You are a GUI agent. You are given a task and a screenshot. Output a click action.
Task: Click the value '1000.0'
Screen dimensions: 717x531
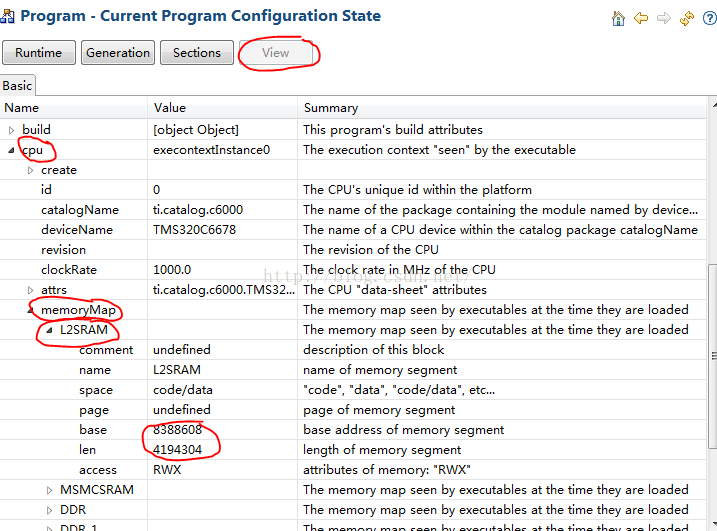click(x=172, y=270)
